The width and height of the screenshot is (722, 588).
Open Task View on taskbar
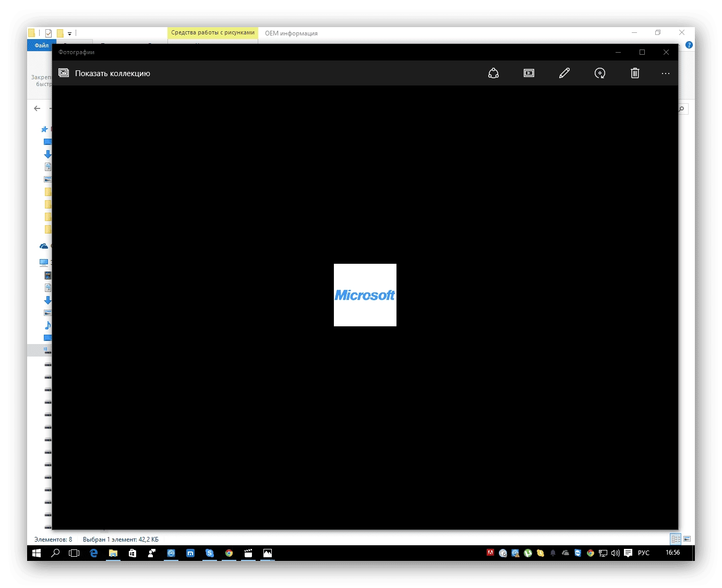coord(74,553)
